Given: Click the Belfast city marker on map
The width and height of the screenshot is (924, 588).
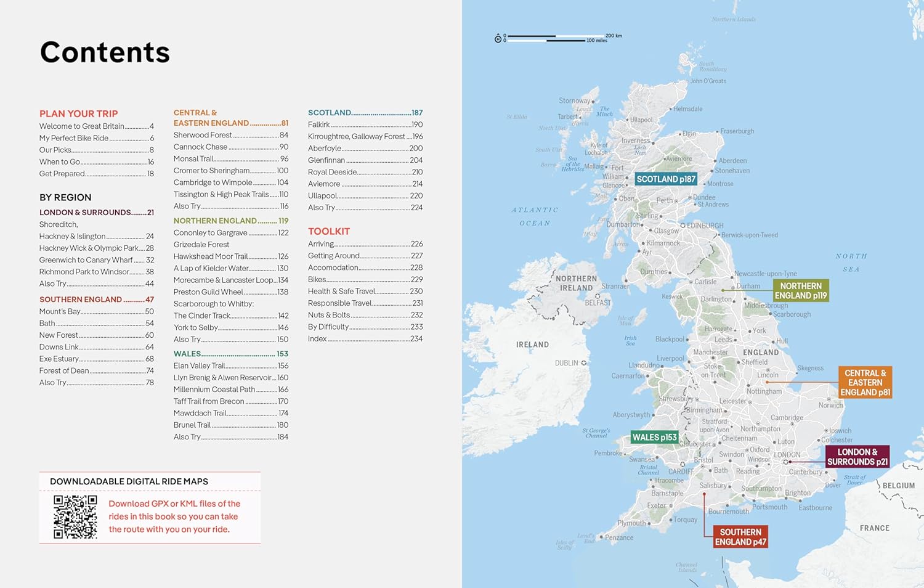Looking at the screenshot, I should click(x=597, y=296).
